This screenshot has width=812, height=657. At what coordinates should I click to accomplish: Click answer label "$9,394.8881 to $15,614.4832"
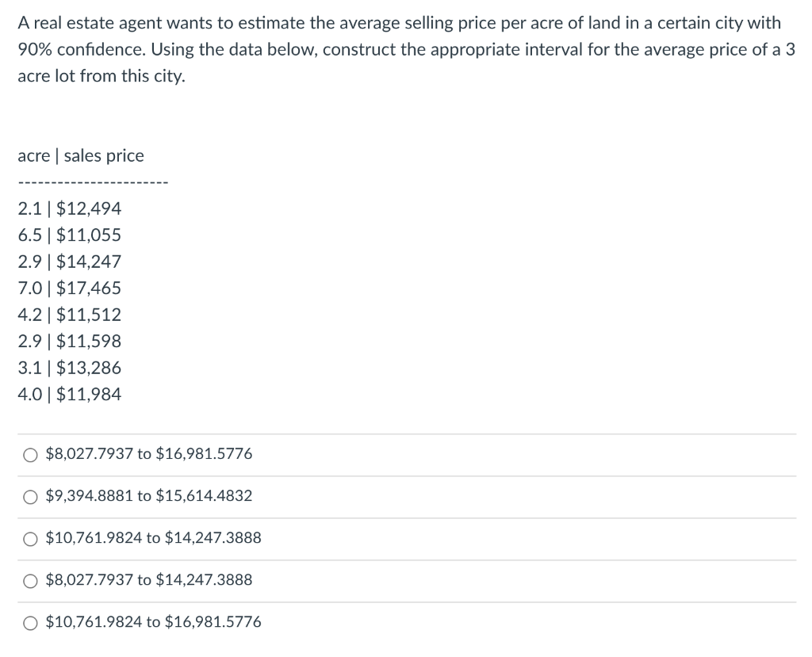(x=149, y=496)
